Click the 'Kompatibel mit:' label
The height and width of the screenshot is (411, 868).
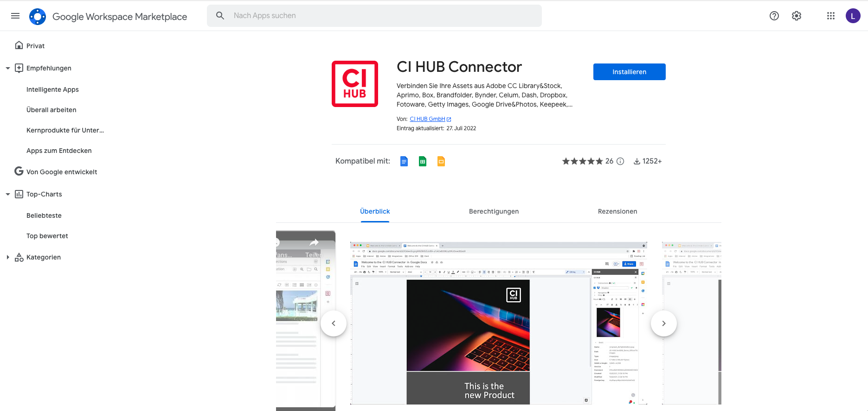(x=363, y=161)
